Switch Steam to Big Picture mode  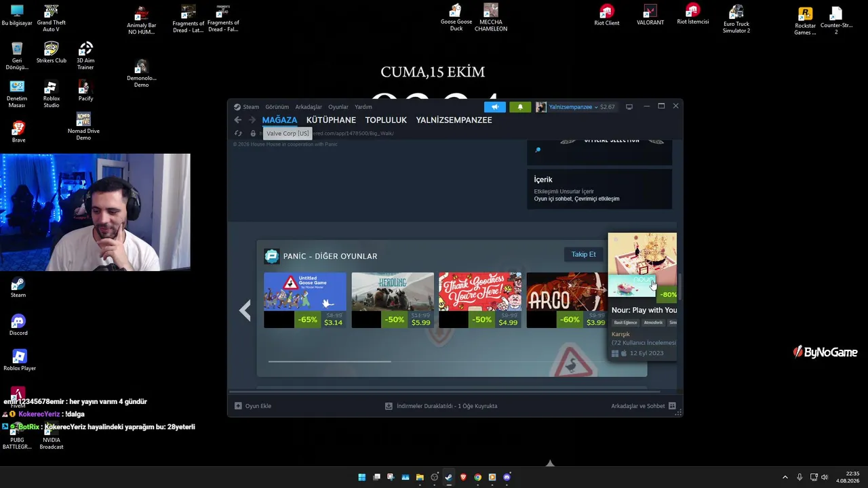629,107
